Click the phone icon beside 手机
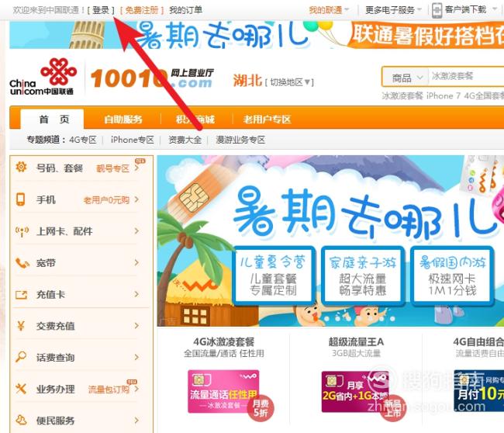This screenshot has width=504, height=433. pyautogui.click(x=21, y=199)
